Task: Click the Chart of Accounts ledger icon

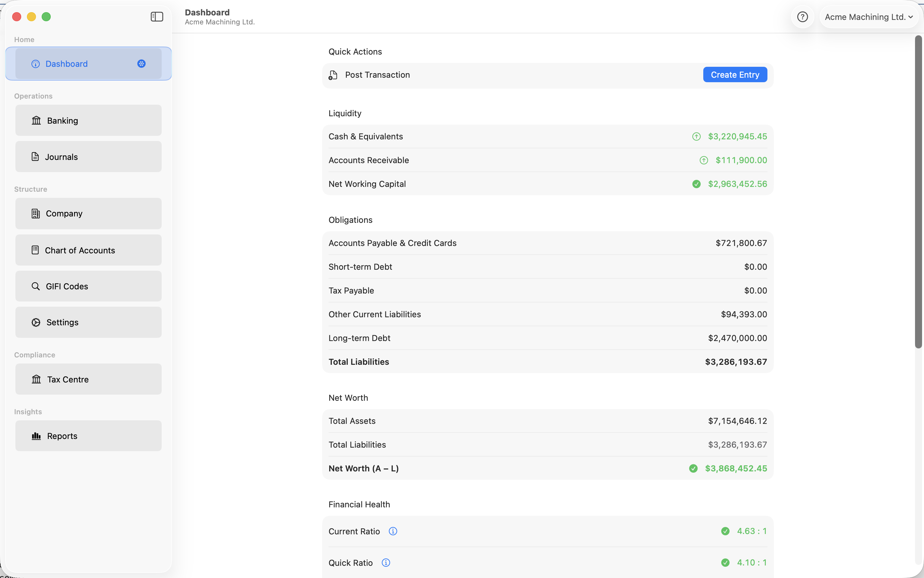Action: (35, 250)
